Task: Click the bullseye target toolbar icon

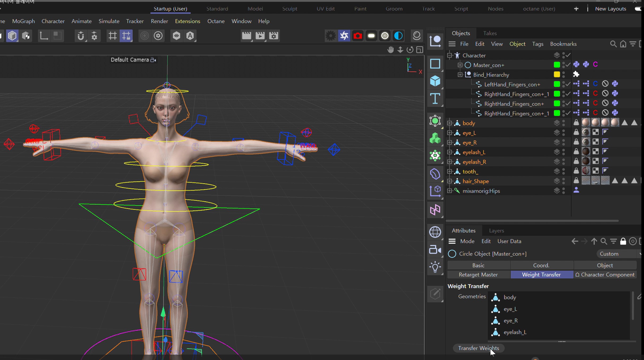Action: pos(385,36)
